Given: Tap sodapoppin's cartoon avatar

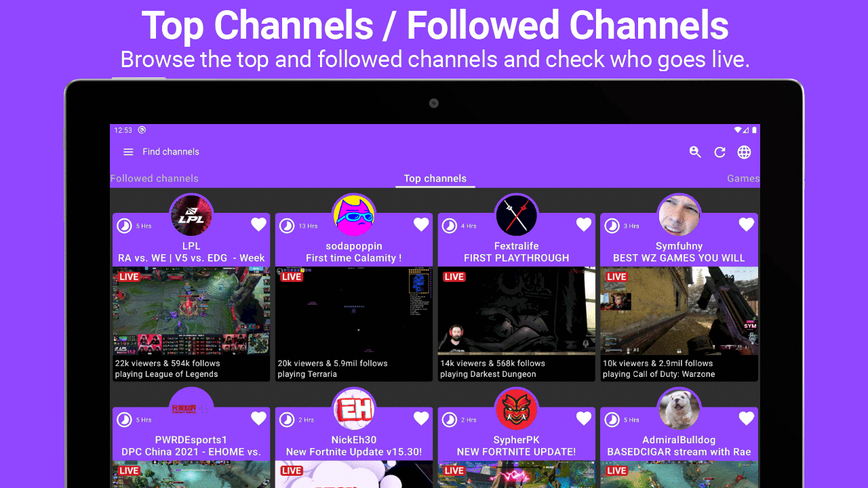Looking at the screenshot, I should (354, 216).
